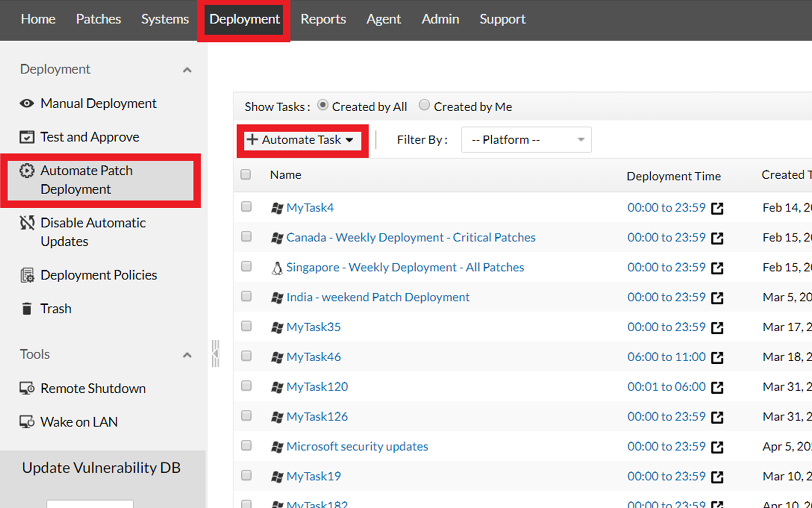Select the Remote Shutdown tool icon

tap(26, 388)
